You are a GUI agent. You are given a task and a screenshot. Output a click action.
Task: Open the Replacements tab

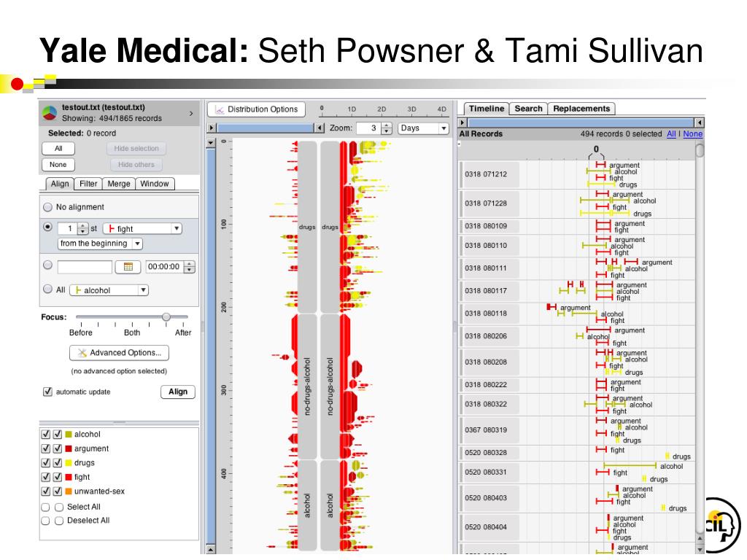tap(581, 109)
